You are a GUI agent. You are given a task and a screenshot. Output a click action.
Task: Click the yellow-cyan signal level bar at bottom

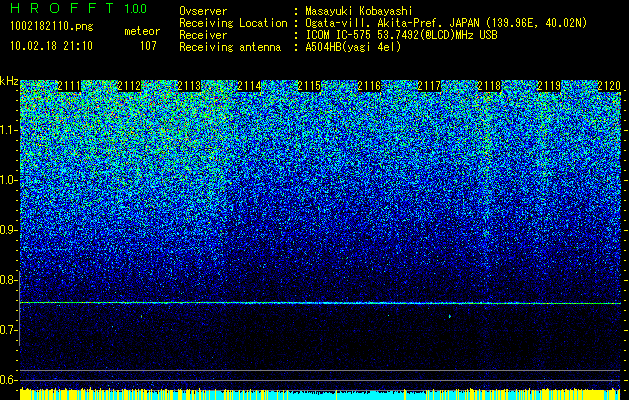(320, 394)
